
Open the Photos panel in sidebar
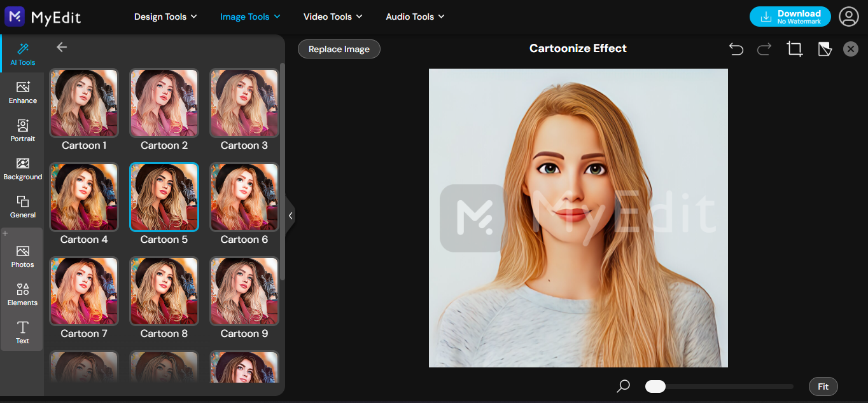pos(22,254)
